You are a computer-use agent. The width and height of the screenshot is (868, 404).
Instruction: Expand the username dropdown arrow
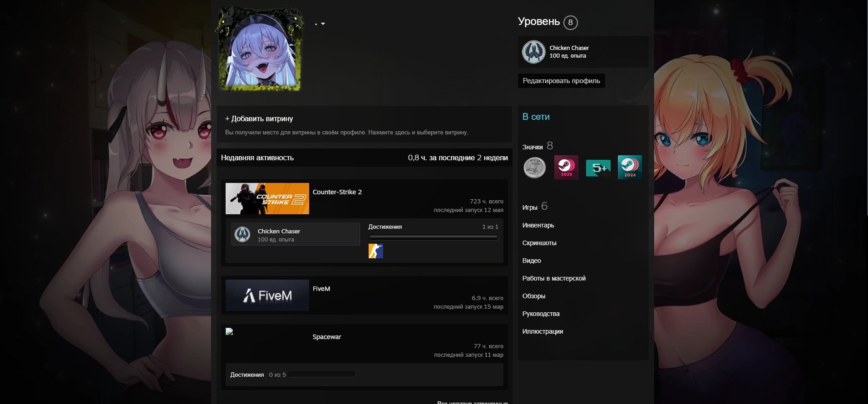(323, 24)
